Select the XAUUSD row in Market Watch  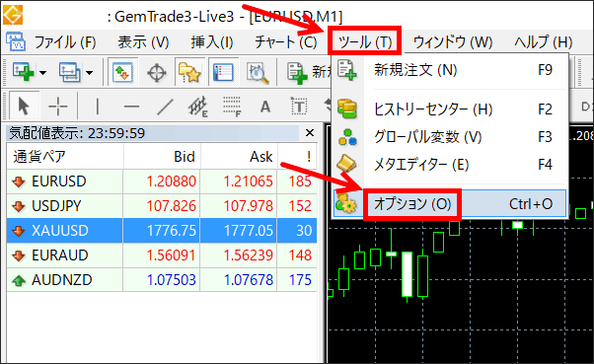[162, 230]
